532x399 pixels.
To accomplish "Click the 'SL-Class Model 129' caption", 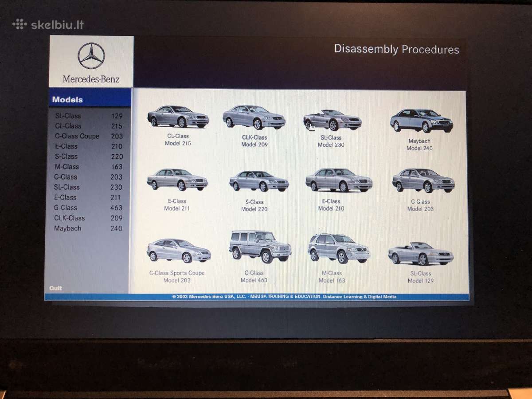I will (x=421, y=277).
